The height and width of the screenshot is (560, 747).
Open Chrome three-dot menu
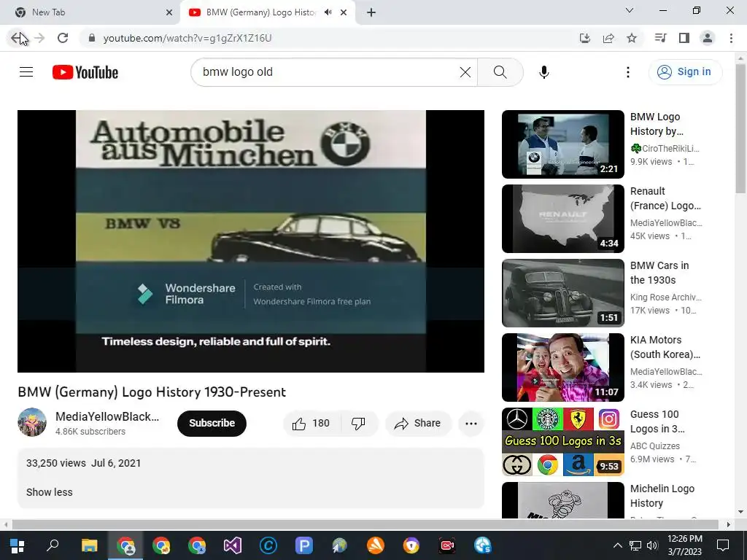point(731,38)
